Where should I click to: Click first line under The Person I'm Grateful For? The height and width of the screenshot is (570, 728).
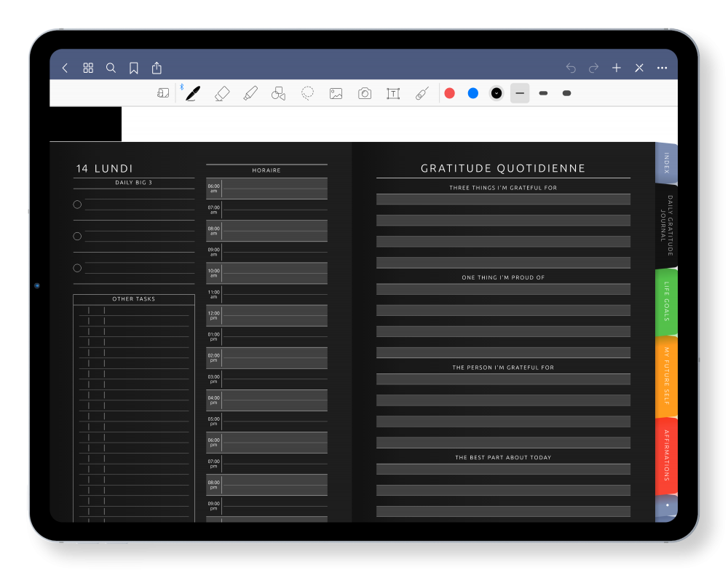(503, 379)
